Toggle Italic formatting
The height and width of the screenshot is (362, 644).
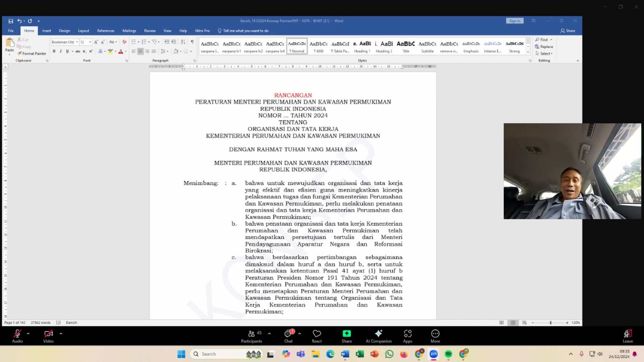click(61, 51)
